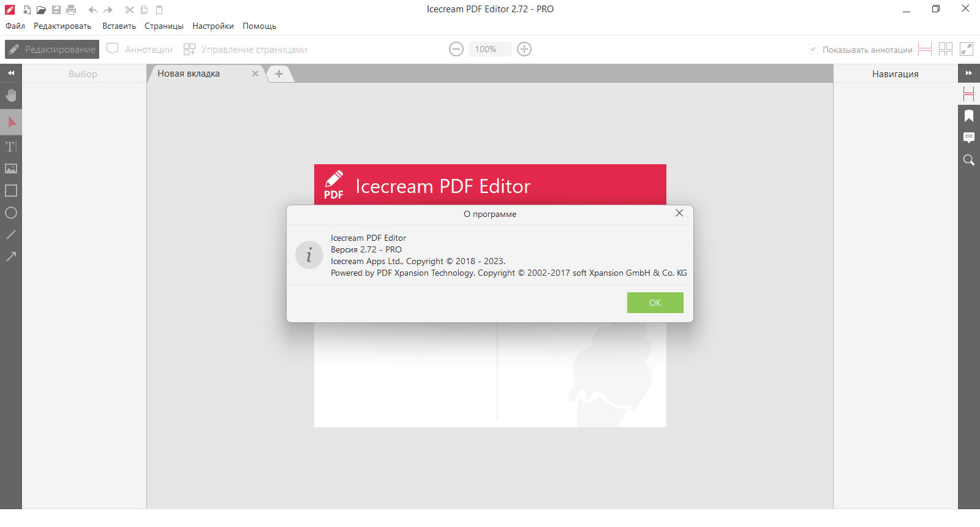
Task: Click the Icecream PDF Editor app icon
Action: click(x=10, y=10)
